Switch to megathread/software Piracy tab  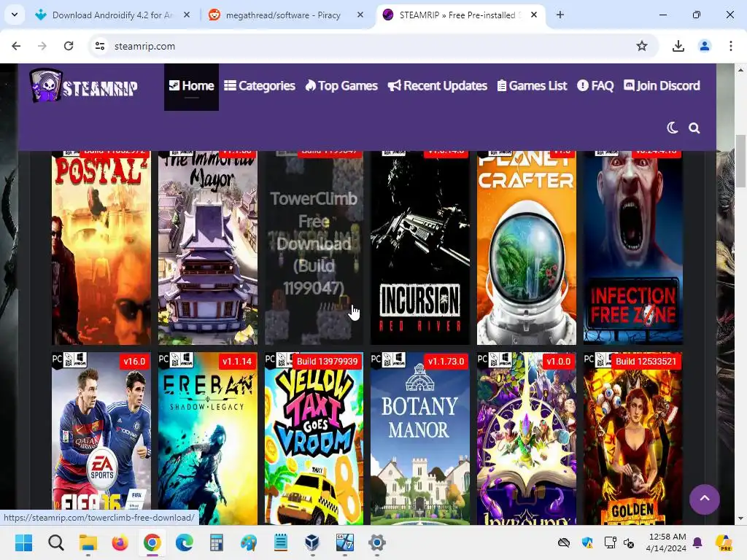pyautogui.click(x=287, y=15)
